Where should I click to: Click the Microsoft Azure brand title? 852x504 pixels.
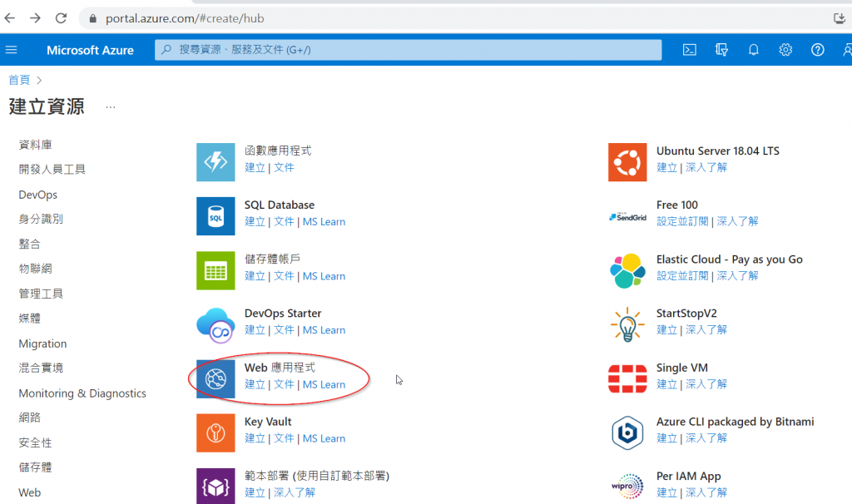pos(90,50)
